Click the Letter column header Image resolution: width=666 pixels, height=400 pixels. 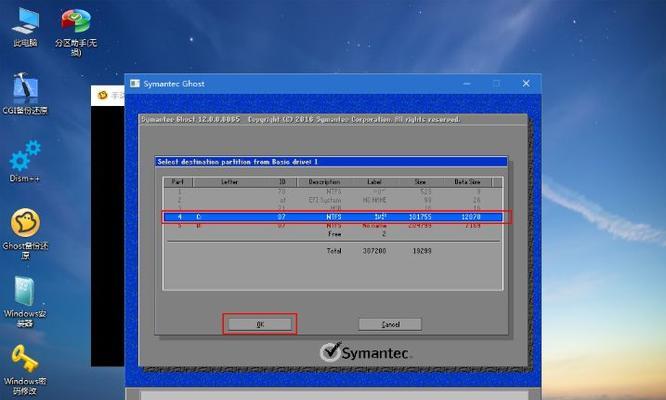coord(229,182)
